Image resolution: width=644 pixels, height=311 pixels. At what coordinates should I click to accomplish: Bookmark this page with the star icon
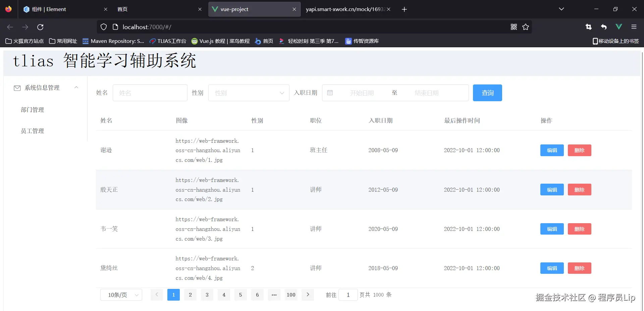(526, 27)
